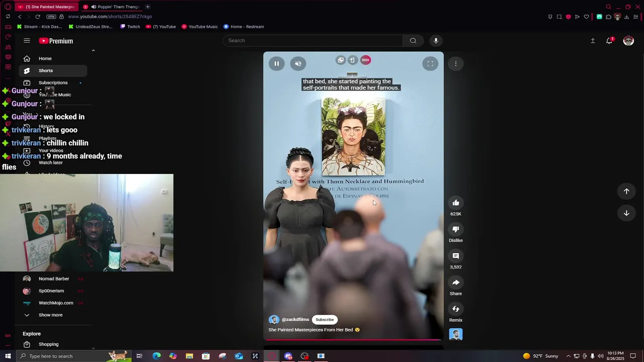The image size is (644, 362).
Task: Open the Stream - Kick Dashboard bookmark
Action: pyautogui.click(x=40, y=27)
